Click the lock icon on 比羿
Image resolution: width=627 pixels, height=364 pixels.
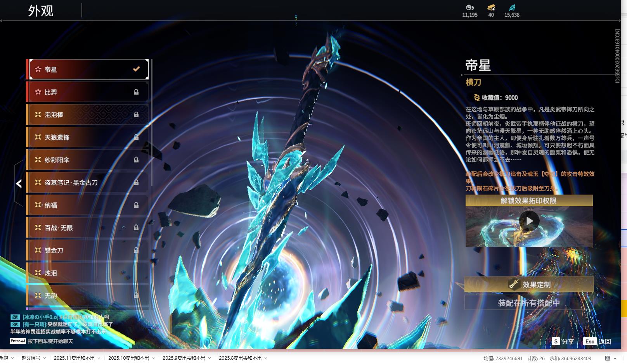click(136, 92)
